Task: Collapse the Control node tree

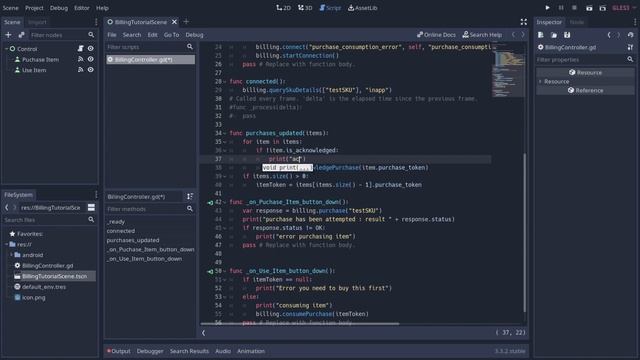Action: tap(7, 49)
